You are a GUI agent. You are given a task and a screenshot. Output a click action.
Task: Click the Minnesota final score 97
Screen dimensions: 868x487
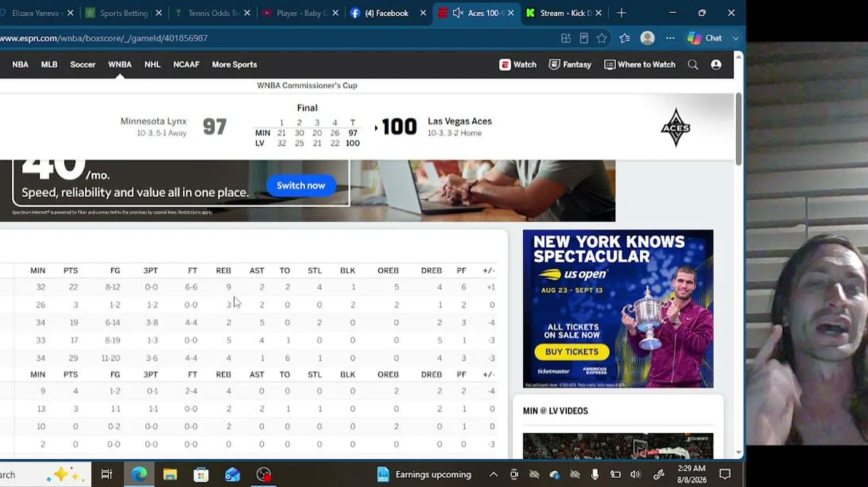coord(215,126)
